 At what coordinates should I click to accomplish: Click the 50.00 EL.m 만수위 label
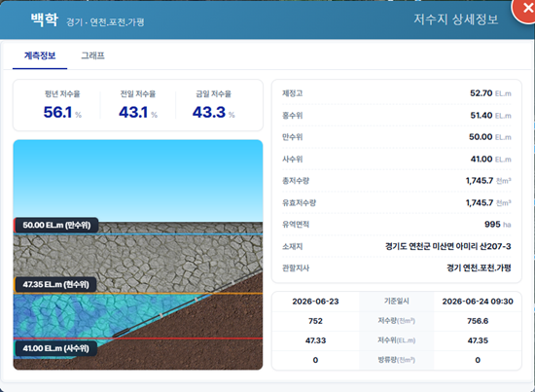click(56, 225)
